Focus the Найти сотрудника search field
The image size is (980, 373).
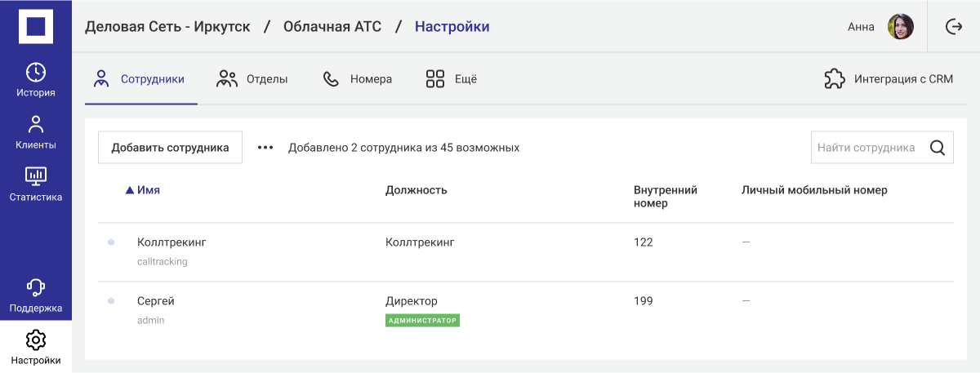pos(866,148)
